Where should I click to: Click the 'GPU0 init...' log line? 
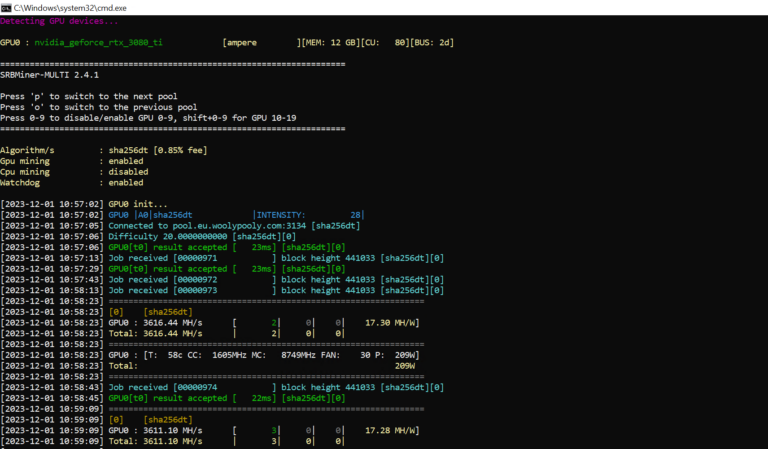140,203
